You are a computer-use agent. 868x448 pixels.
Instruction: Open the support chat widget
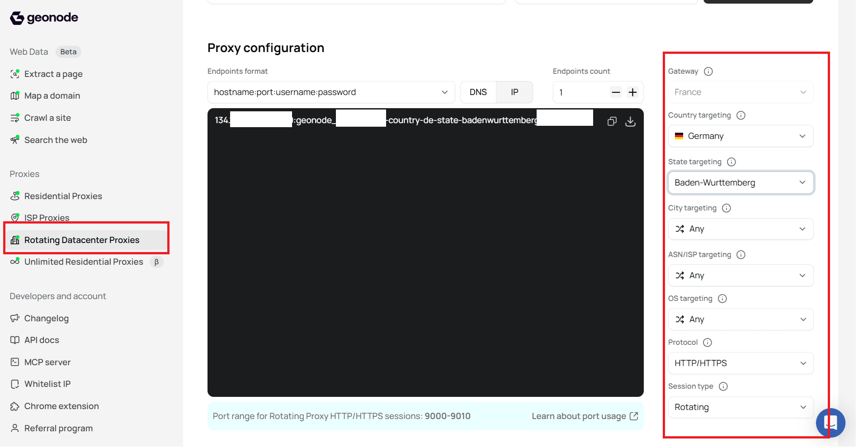click(831, 423)
